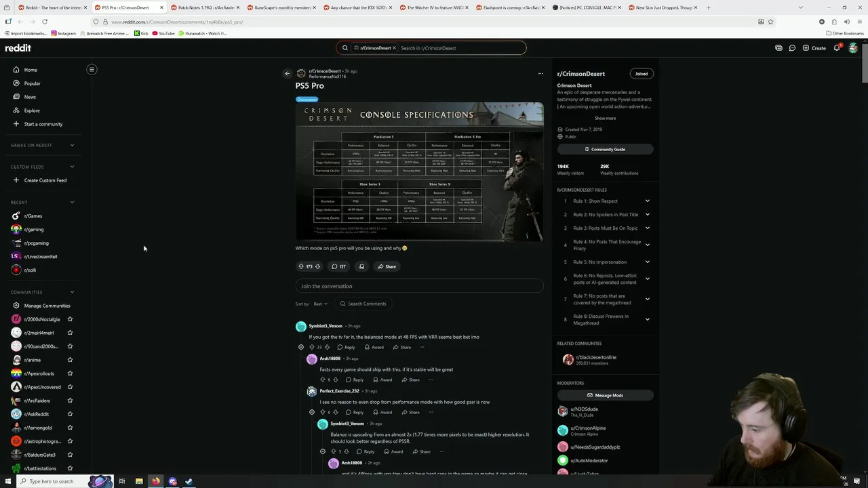The image size is (868, 488).
Task: Go back with post back arrow
Action: coord(288,73)
